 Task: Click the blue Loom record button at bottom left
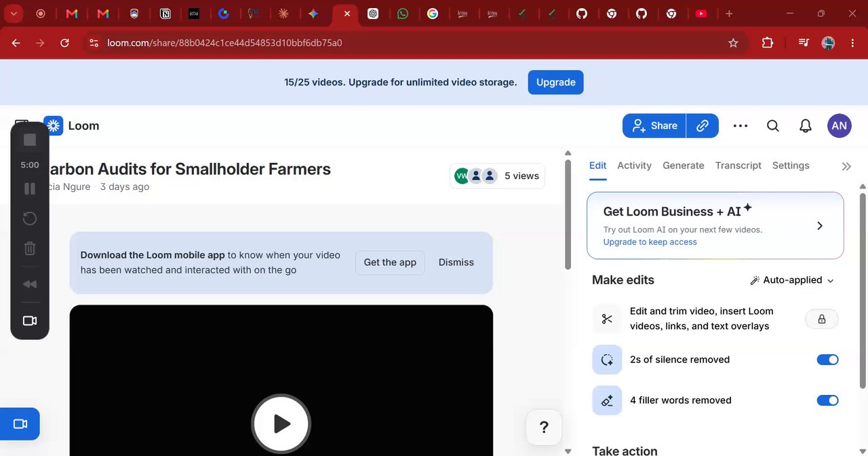coord(20,424)
